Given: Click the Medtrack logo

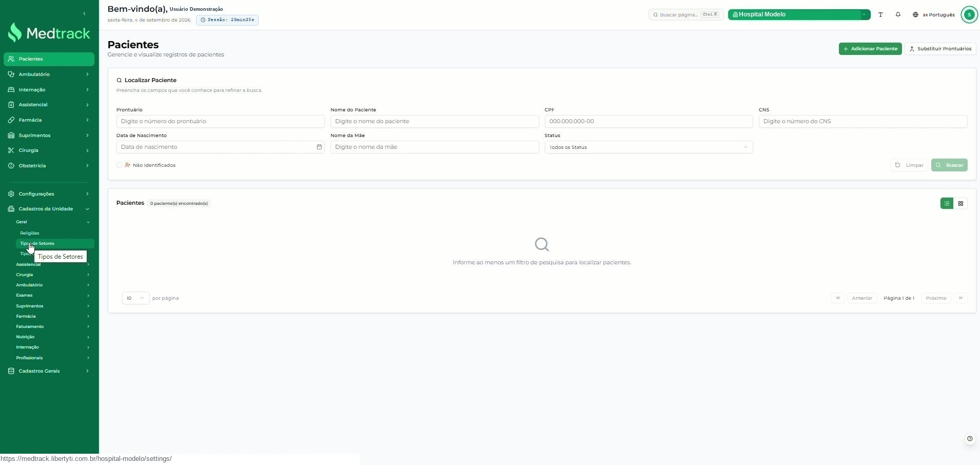Looking at the screenshot, I should [49, 33].
